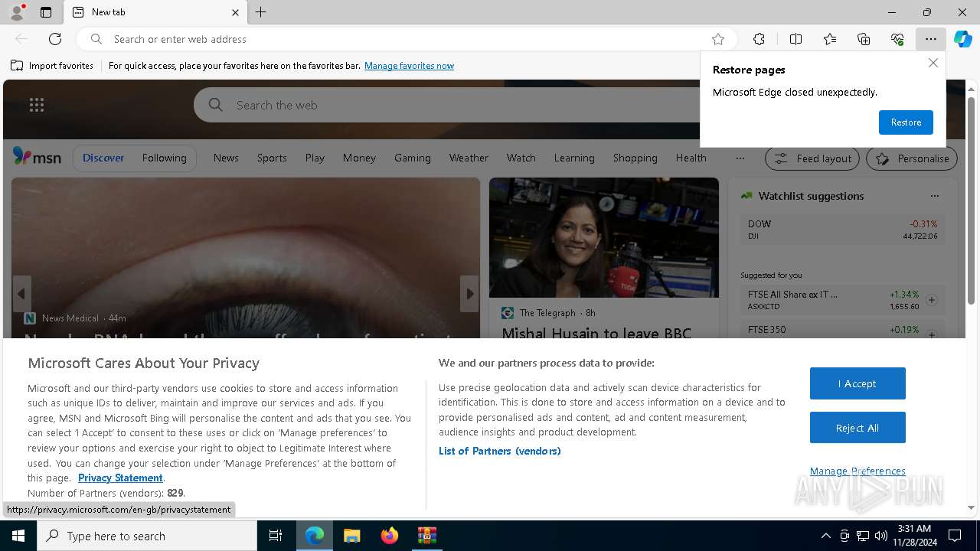The width and height of the screenshot is (980, 551).
Task: Click Reject All on privacy banner
Action: 857,428
